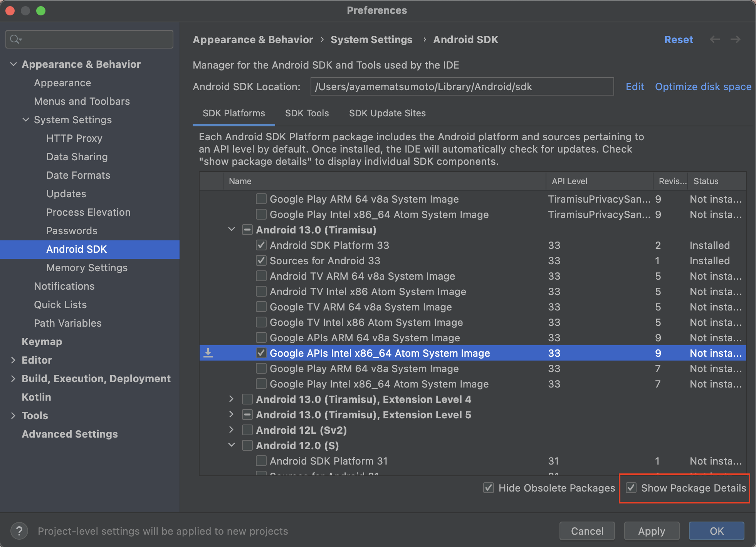Switch to the SDK Tools tab
The height and width of the screenshot is (547, 756).
coord(307,113)
